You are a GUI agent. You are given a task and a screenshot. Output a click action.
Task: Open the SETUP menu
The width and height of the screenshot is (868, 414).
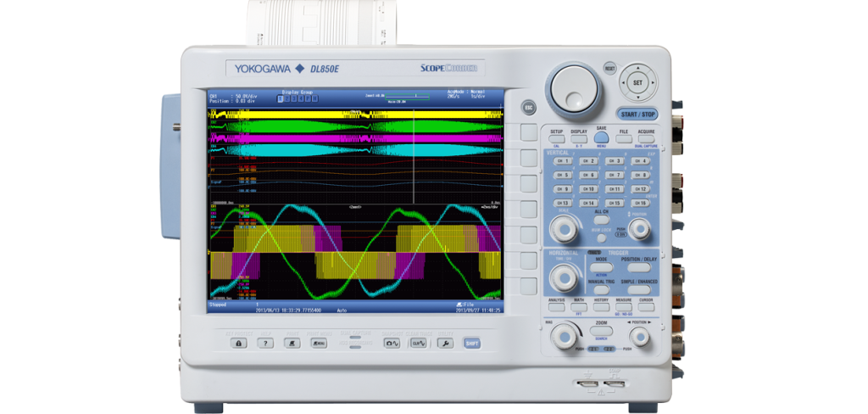click(x=557, y=138)
